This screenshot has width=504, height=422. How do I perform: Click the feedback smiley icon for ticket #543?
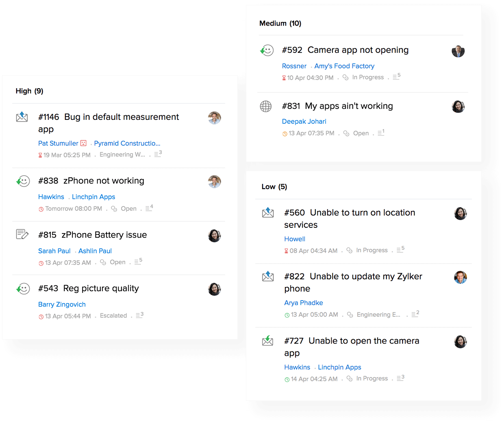(23, 288)
